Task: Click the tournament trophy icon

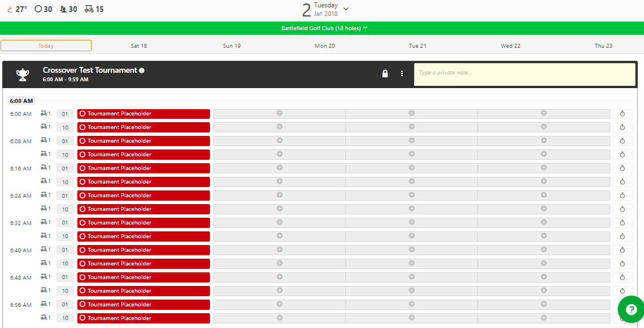Action: (x=22, y=74)
